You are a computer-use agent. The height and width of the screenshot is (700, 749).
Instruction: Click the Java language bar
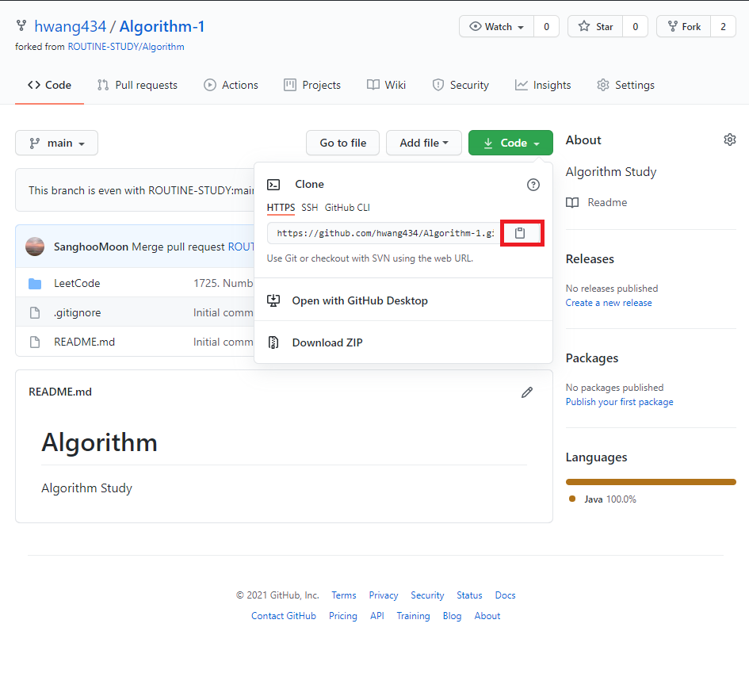pos(651,482)
